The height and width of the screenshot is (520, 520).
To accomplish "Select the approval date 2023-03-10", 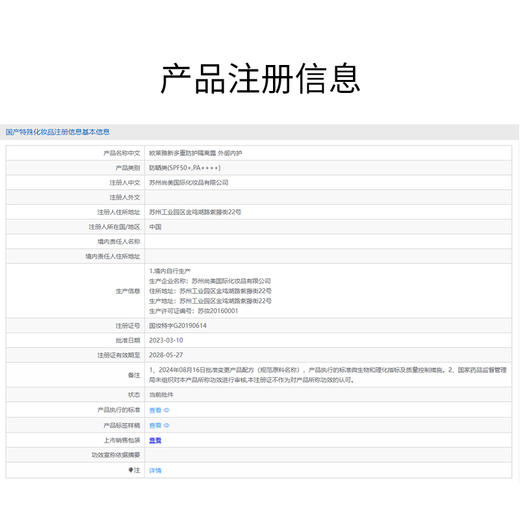I will [x=166, y=340].
